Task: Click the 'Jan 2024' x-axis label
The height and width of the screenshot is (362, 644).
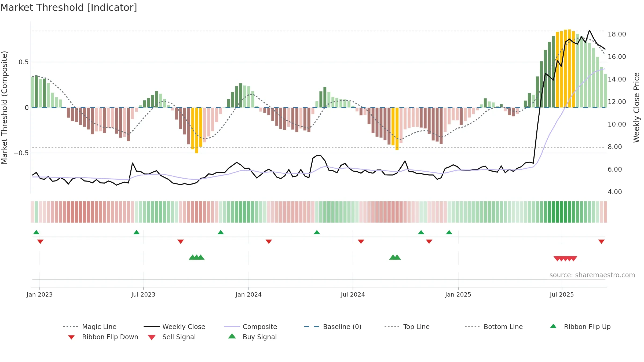Action: pyautogui.click(x=249, y=295)
